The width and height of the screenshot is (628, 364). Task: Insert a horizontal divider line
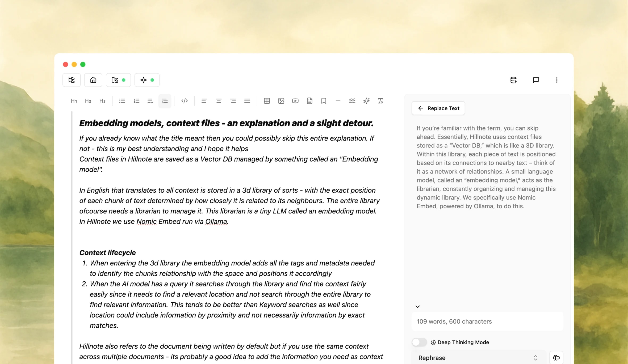coord(338,101)
